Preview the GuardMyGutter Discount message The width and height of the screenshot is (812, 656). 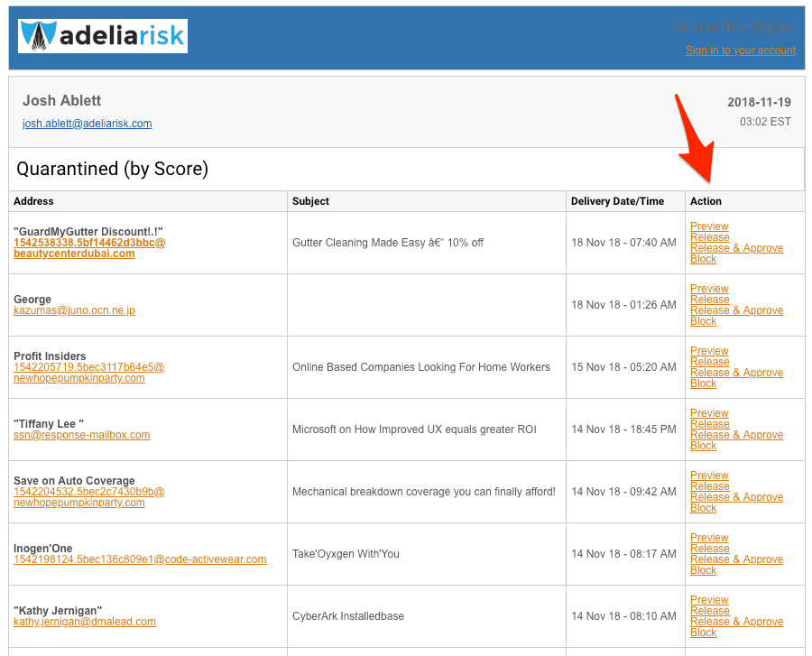coord(709,226)
